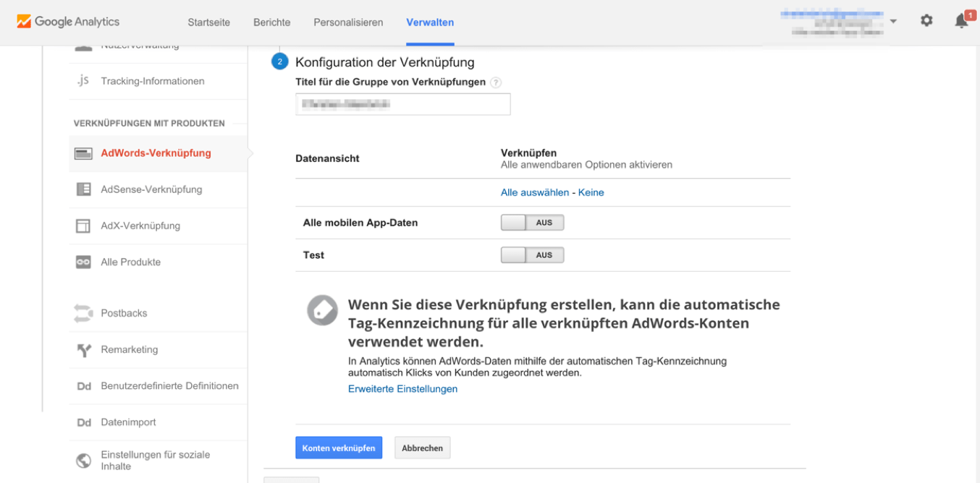Click the Test data view label
Image resolution: width=980 pixels, height=483 pixels.
coord(313,255)
